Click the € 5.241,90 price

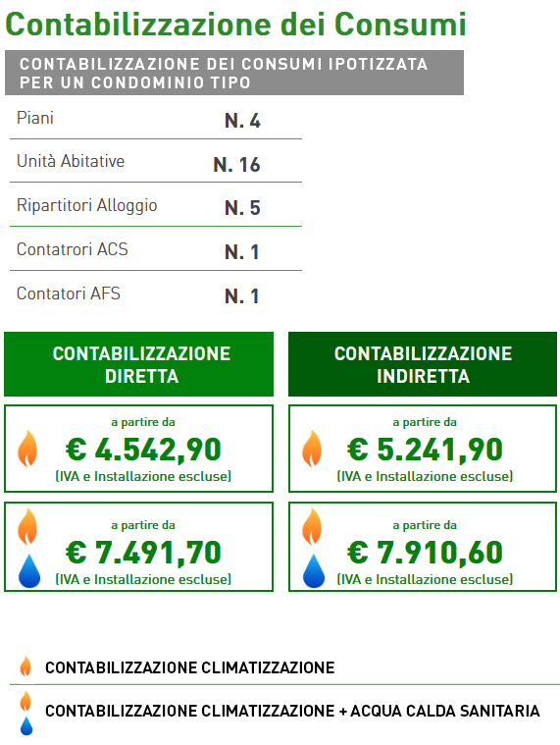[425, 450]
